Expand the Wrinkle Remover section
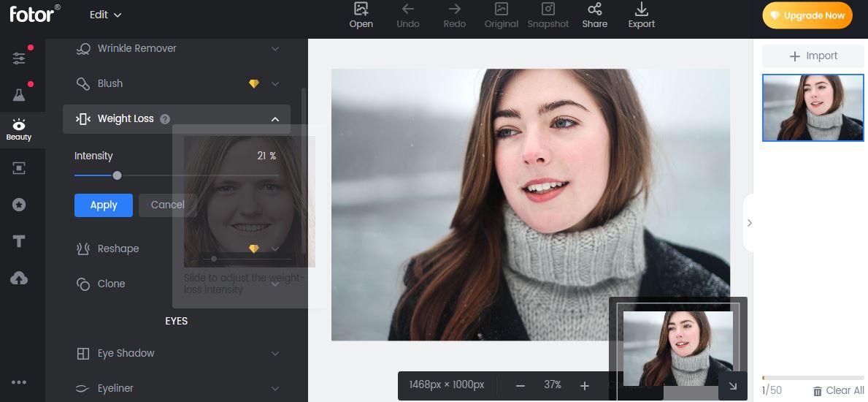The height and width of the screenshot is (402, 868). (275, 49)
